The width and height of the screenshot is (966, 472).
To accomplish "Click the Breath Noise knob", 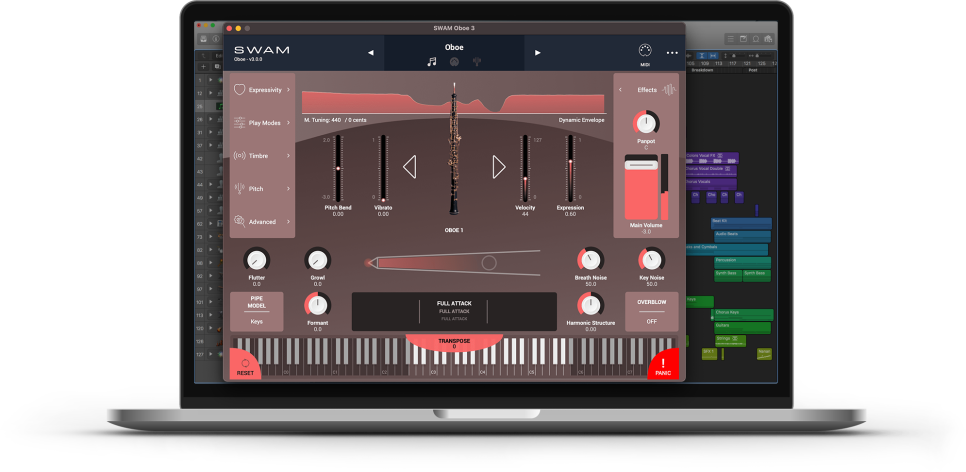I will (590, 260).
